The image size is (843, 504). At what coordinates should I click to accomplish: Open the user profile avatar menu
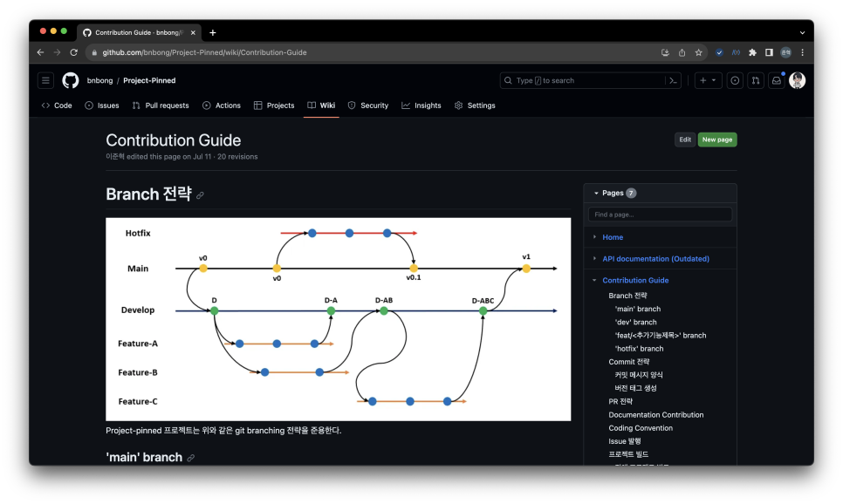(798, 80)
